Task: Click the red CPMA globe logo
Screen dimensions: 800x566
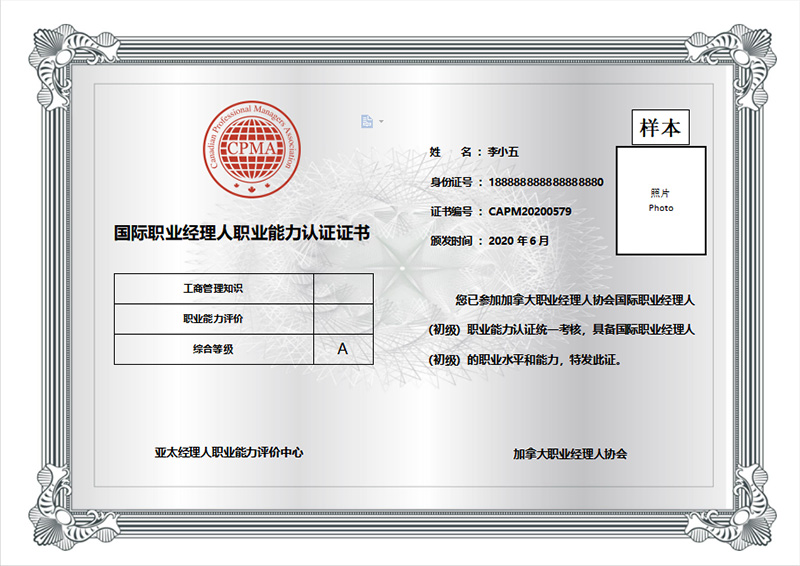Action: point(252,149)
